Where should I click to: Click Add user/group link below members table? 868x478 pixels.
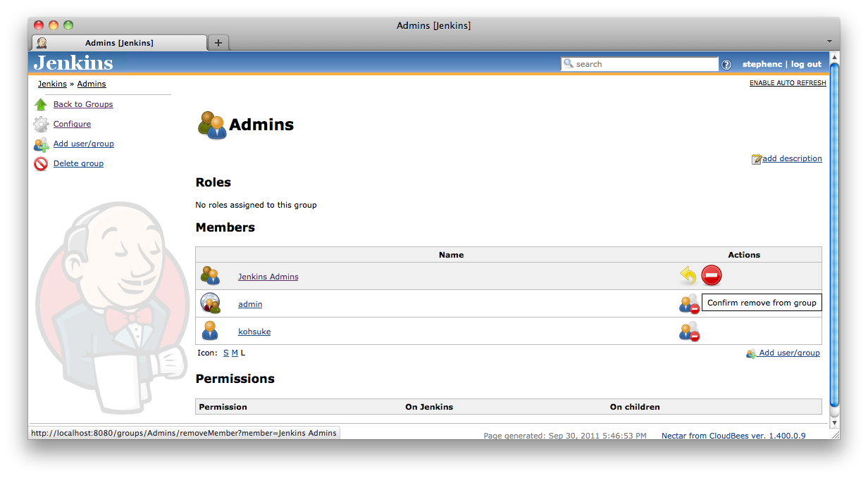(789, 353)
